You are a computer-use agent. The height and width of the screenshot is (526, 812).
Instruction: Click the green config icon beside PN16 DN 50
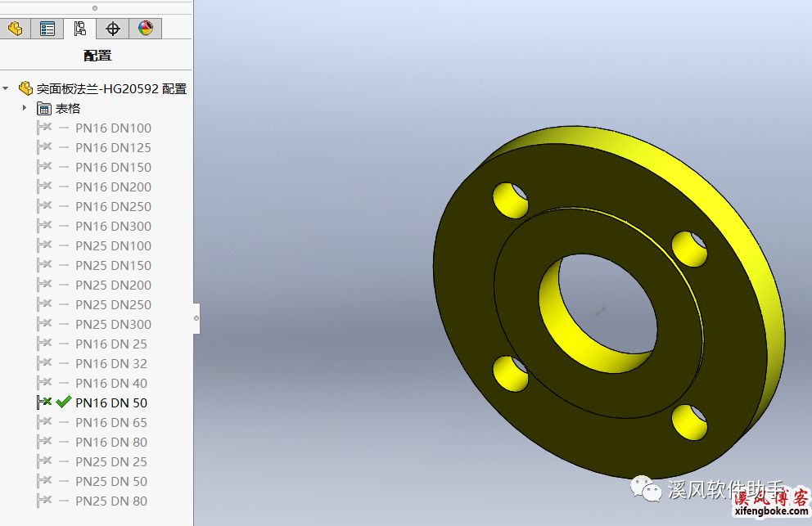44,402
